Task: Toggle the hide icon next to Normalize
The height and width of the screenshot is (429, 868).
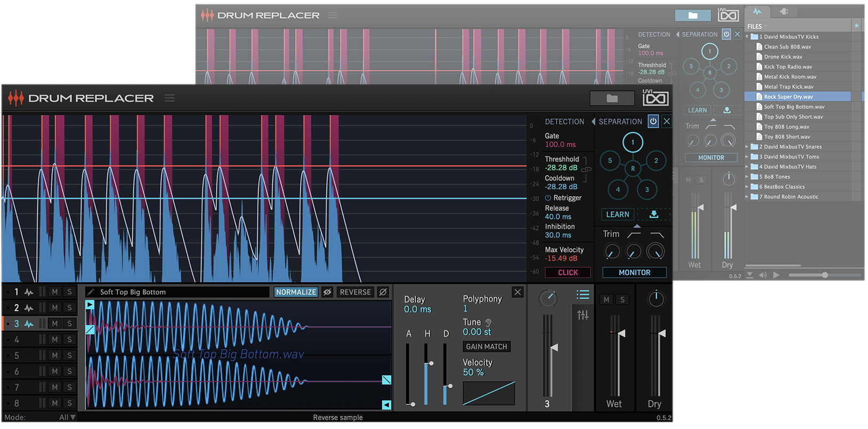Action: pos(327,292)
